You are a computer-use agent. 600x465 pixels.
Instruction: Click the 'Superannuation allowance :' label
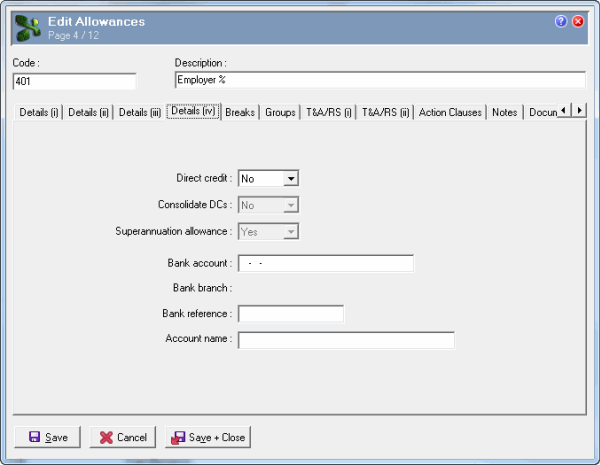[174, 231]
